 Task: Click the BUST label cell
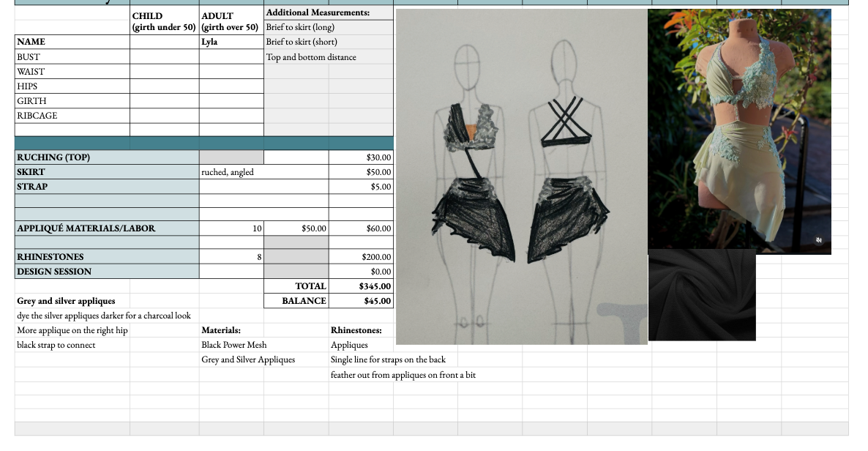point(72,56)
